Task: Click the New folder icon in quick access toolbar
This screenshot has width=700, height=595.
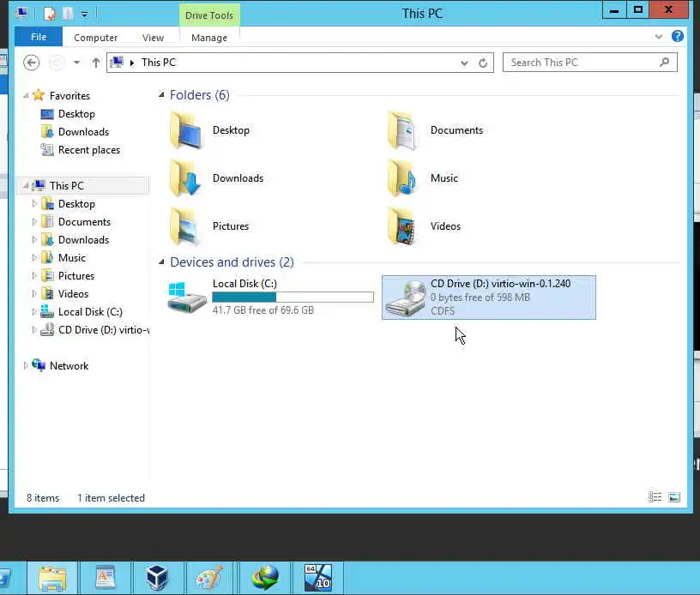Action: pos(68,14)
